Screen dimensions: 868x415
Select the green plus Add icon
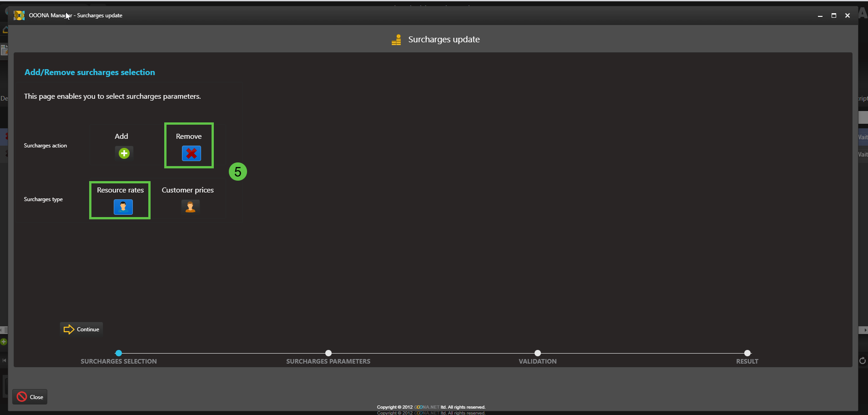124,153
